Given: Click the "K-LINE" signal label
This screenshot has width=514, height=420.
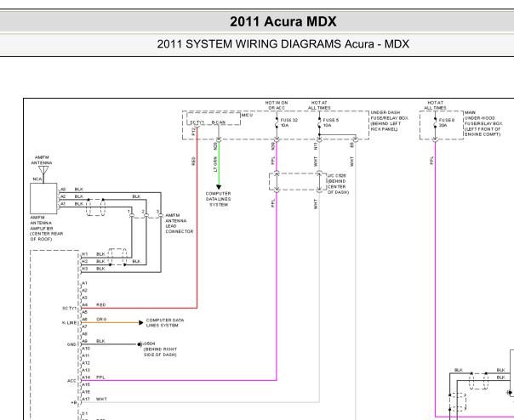Looking at the screenshot, I should tap(69, 323).
